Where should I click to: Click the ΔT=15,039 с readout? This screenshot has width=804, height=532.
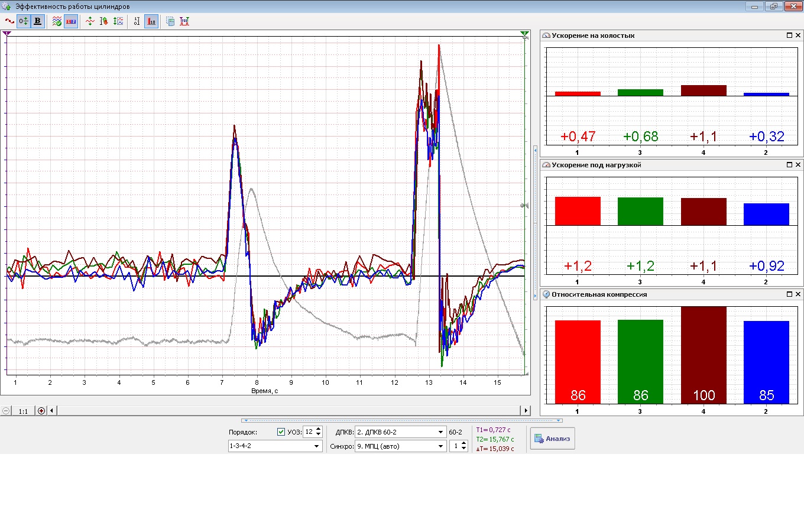pos(495,449)
